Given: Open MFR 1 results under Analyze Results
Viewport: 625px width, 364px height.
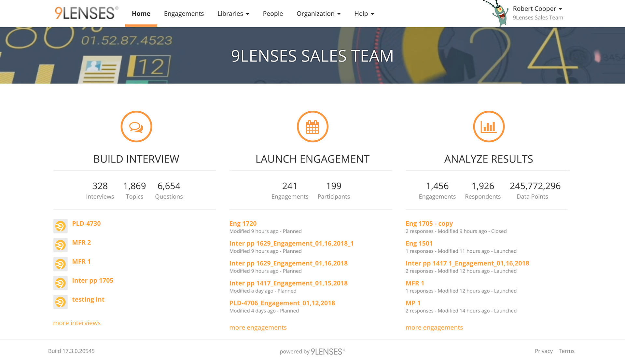Looking at the screenshot, I should point(415,283).
